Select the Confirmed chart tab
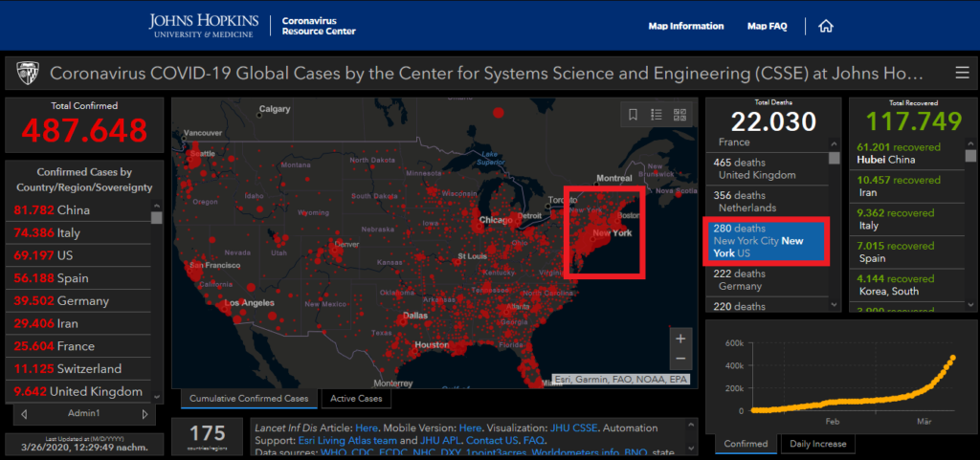 [746, 444]
